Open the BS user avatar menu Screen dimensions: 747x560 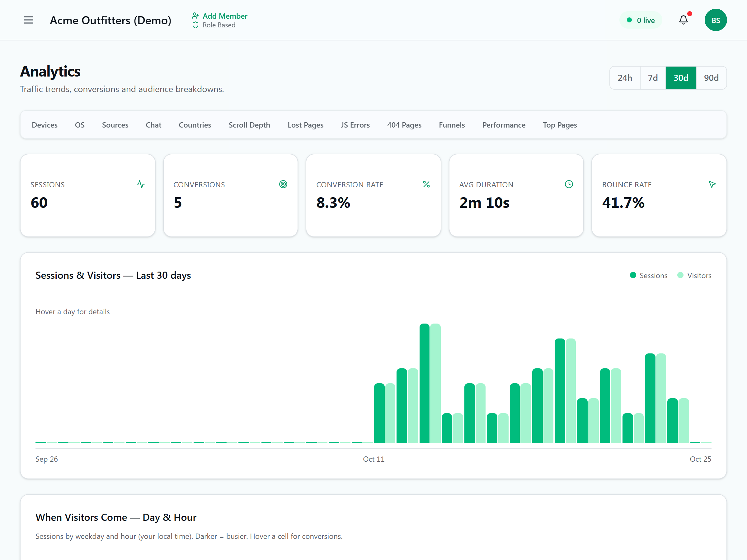point(716,20)
